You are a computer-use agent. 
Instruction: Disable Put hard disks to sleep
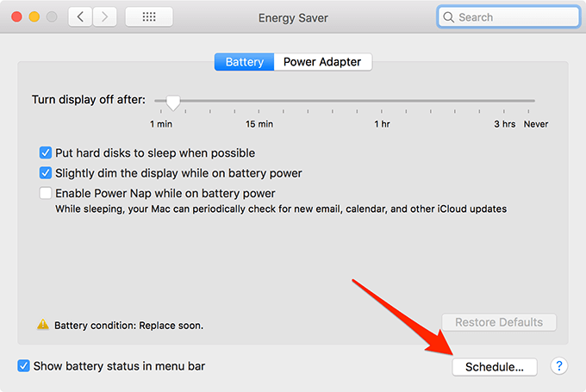46,152
